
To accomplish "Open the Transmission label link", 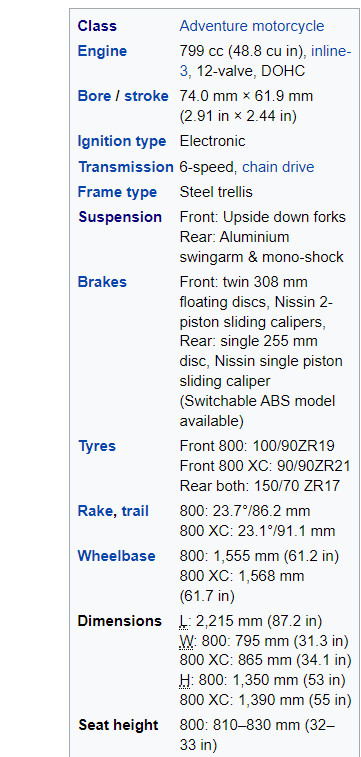I will point(125,167).
